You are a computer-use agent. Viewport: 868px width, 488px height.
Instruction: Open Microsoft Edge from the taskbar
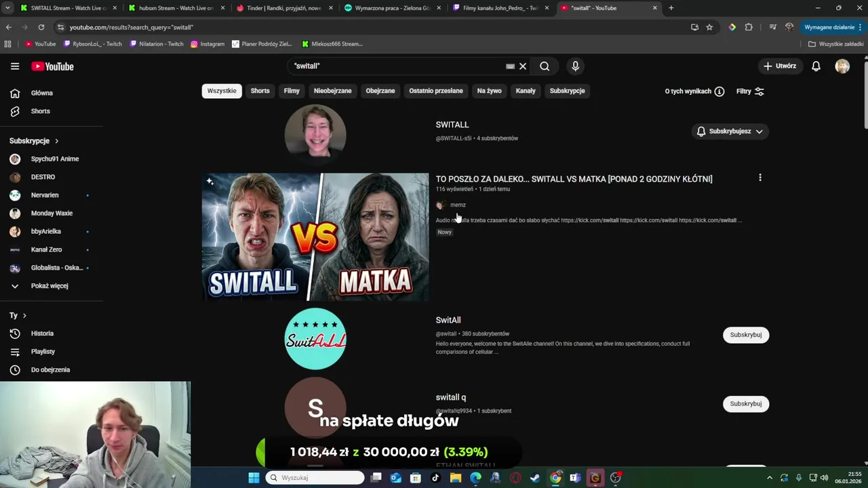[x=475, y=478]
